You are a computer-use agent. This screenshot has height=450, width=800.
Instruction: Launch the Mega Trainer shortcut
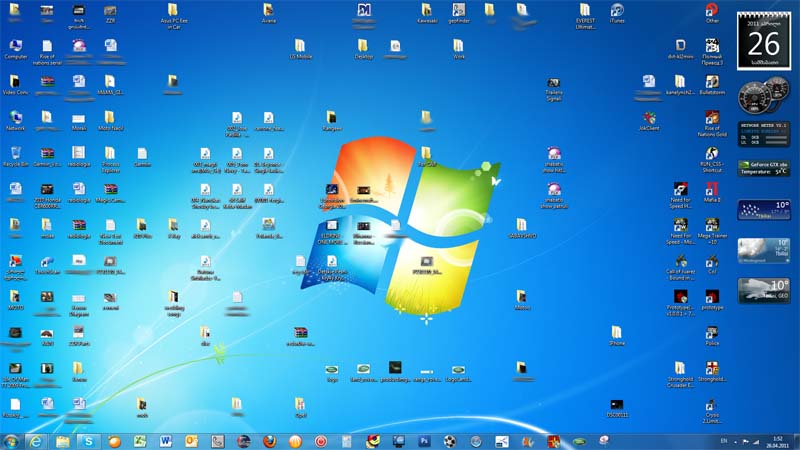[712, 231]
